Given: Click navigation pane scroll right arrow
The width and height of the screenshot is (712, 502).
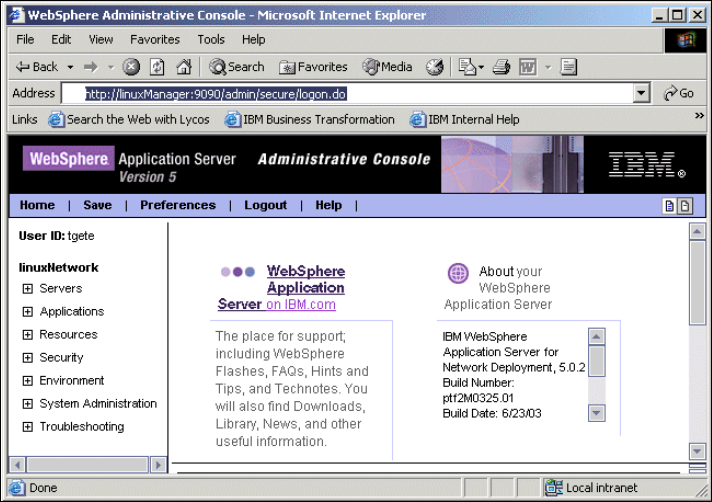Looking at the screenshot, I should coord(158,465).
